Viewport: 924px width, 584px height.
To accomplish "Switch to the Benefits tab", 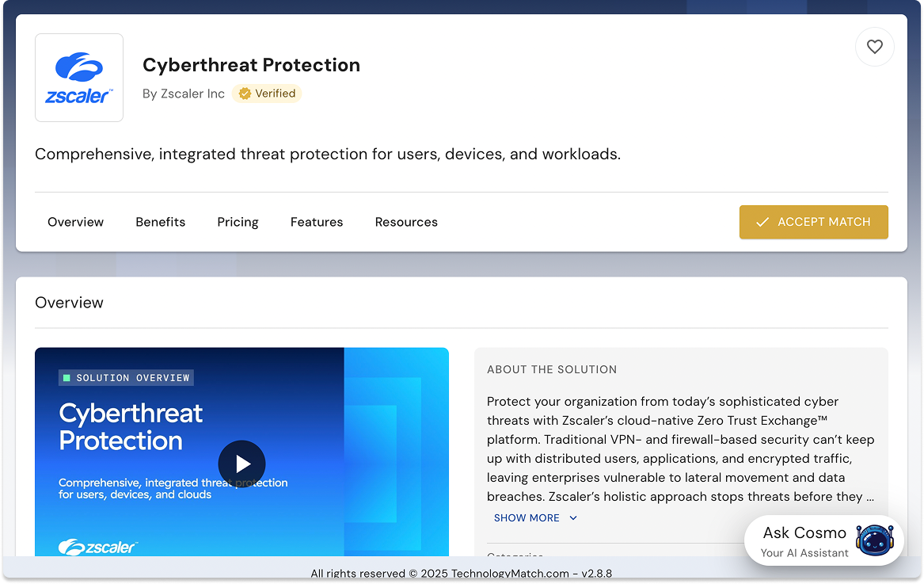I will (x=160, y=222).
